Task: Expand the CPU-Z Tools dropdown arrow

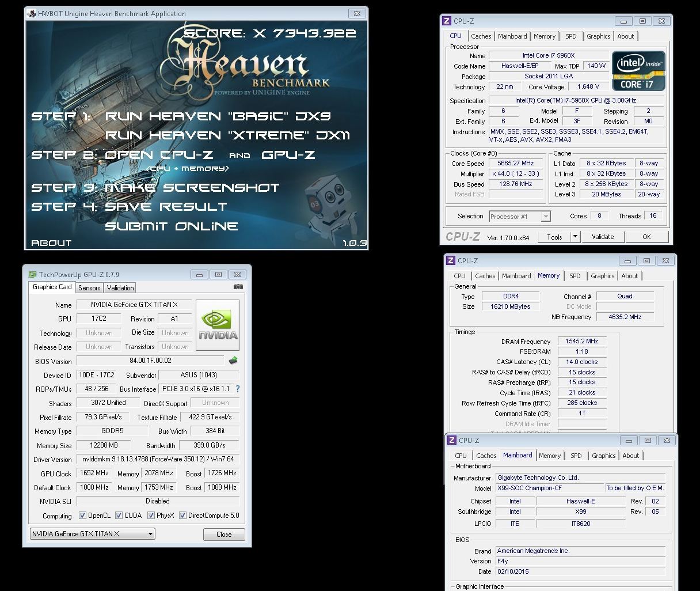Action: click(575, 237)
